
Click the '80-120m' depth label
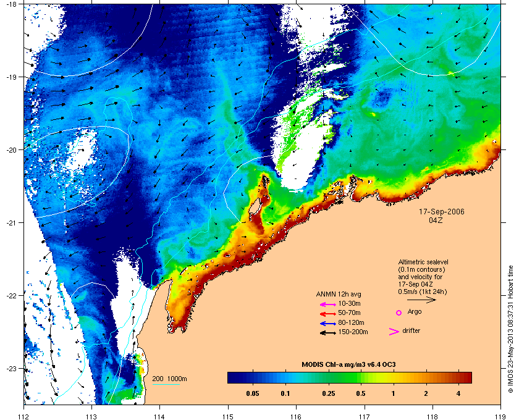(351, 322)
